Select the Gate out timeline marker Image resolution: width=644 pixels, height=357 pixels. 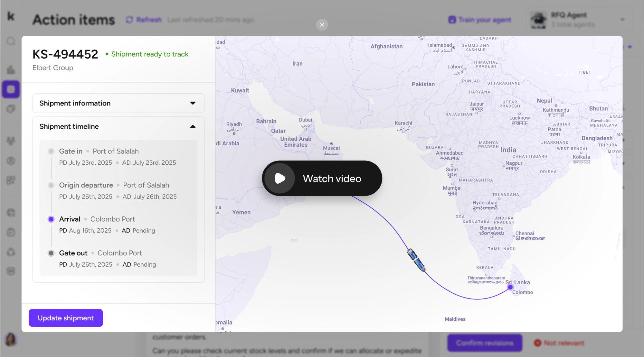[x=51, y=253]
